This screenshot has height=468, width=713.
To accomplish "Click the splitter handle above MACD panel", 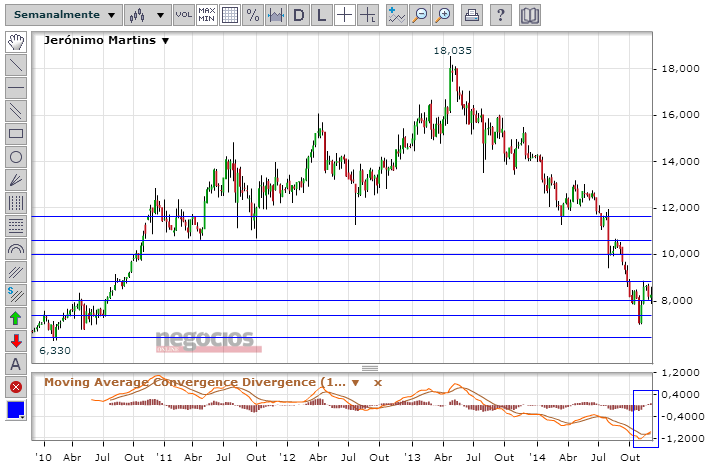I will point(370,368).
